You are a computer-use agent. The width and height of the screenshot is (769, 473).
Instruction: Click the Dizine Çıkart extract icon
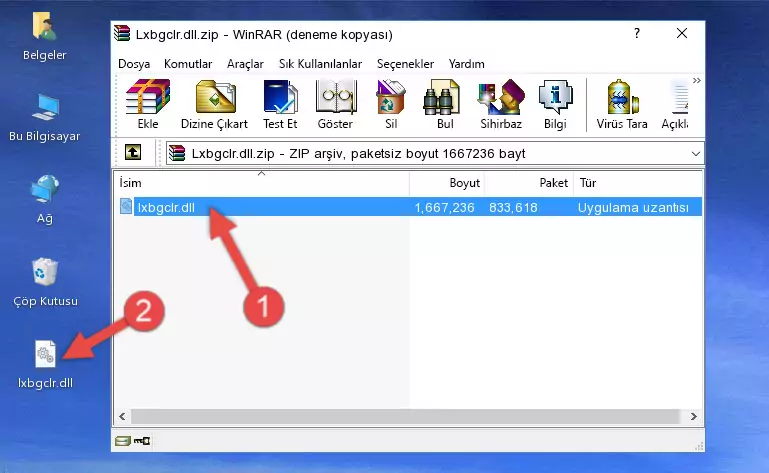coord(214,105)
